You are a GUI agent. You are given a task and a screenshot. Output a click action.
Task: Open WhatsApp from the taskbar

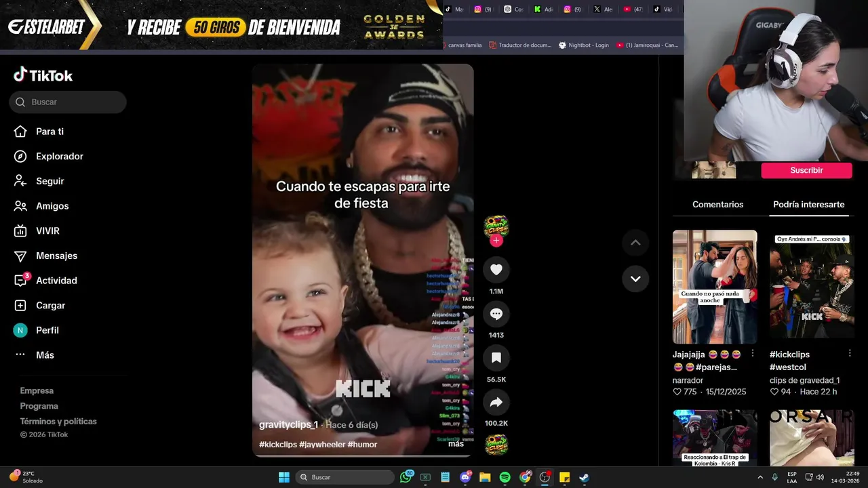406,477
